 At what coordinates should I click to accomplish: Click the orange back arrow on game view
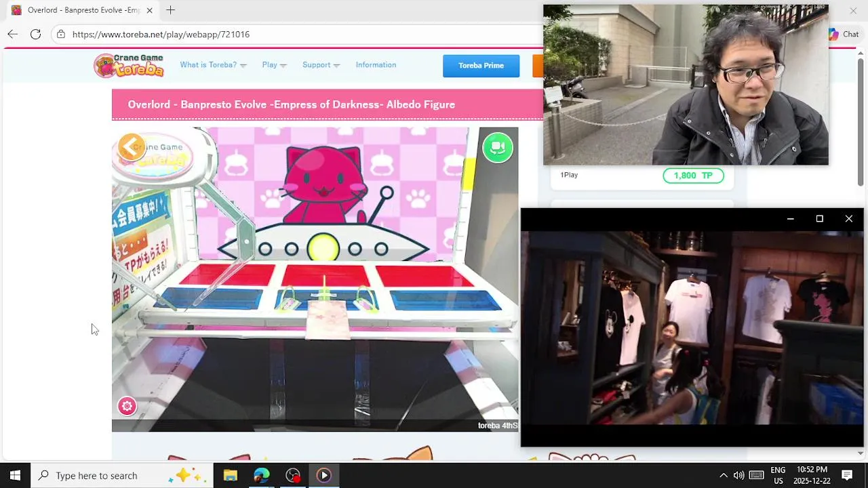132,146
